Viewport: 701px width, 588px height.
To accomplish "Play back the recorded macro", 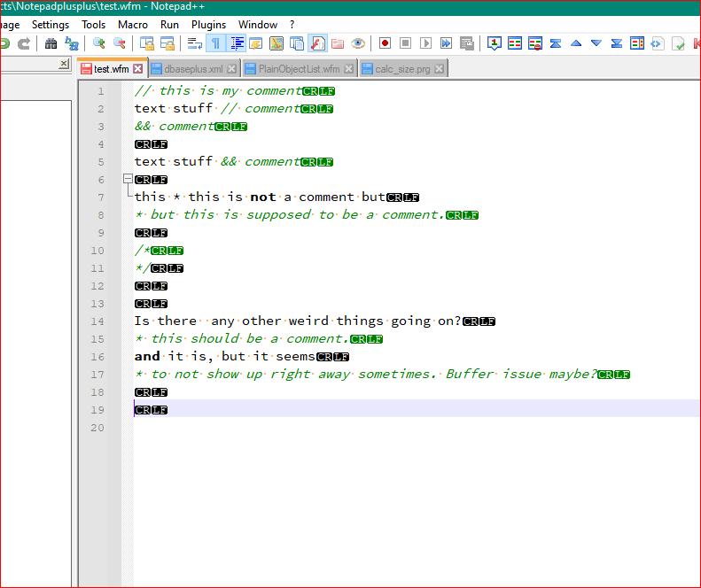I will coord(425,43).
